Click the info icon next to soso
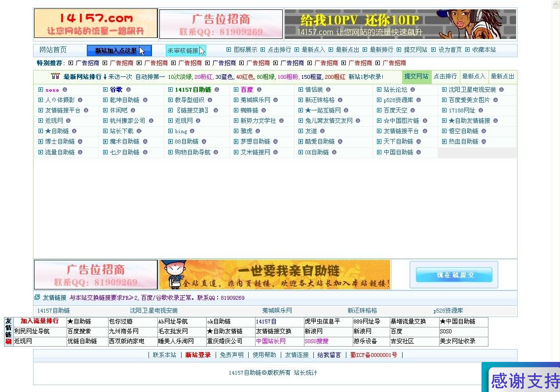Screen dimensions: 560x392 pyautogui.click(x=65, y=90)
